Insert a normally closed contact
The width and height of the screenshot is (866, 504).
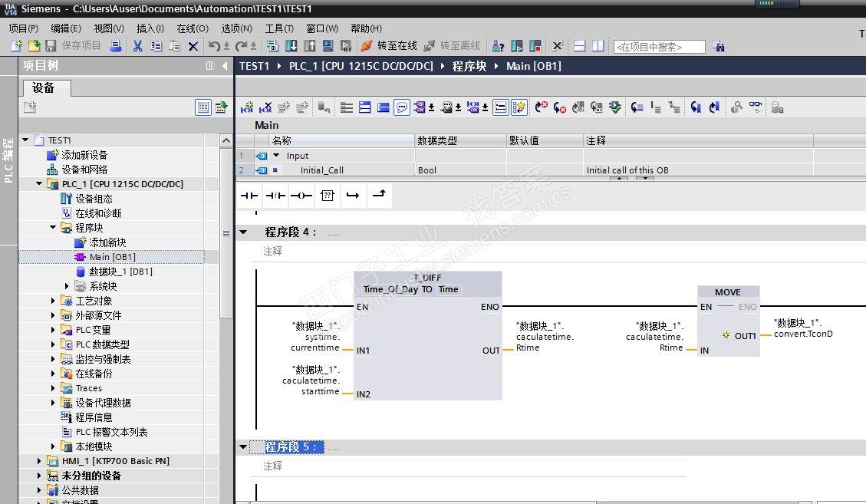275,195
